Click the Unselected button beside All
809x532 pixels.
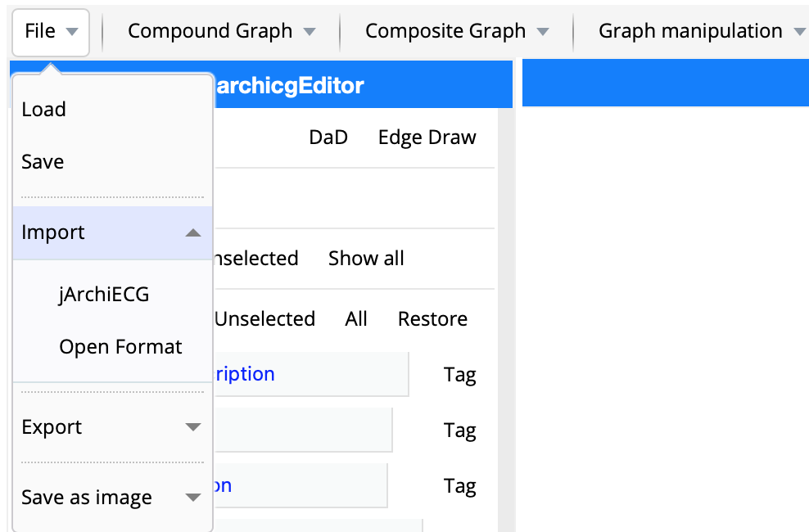click(264, 319)
